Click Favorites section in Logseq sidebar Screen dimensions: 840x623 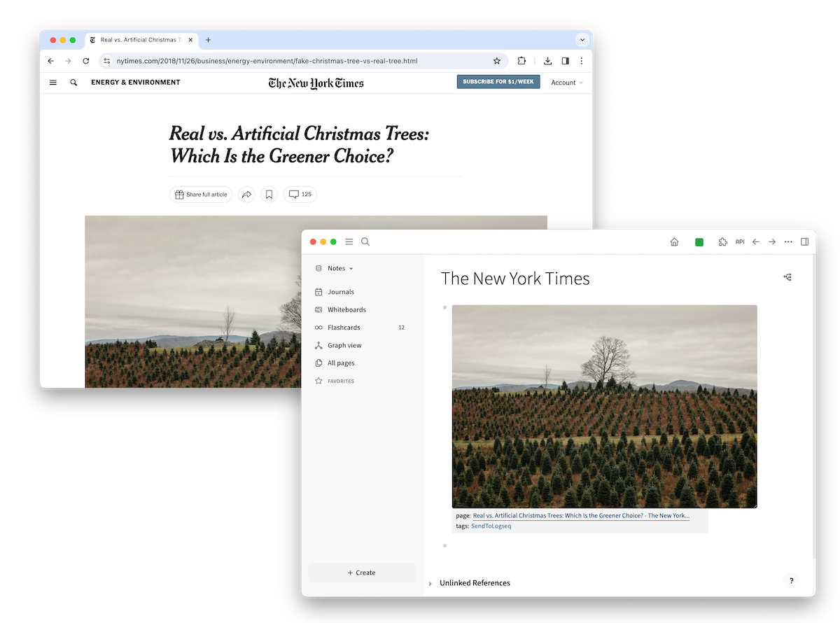[340, 381]
